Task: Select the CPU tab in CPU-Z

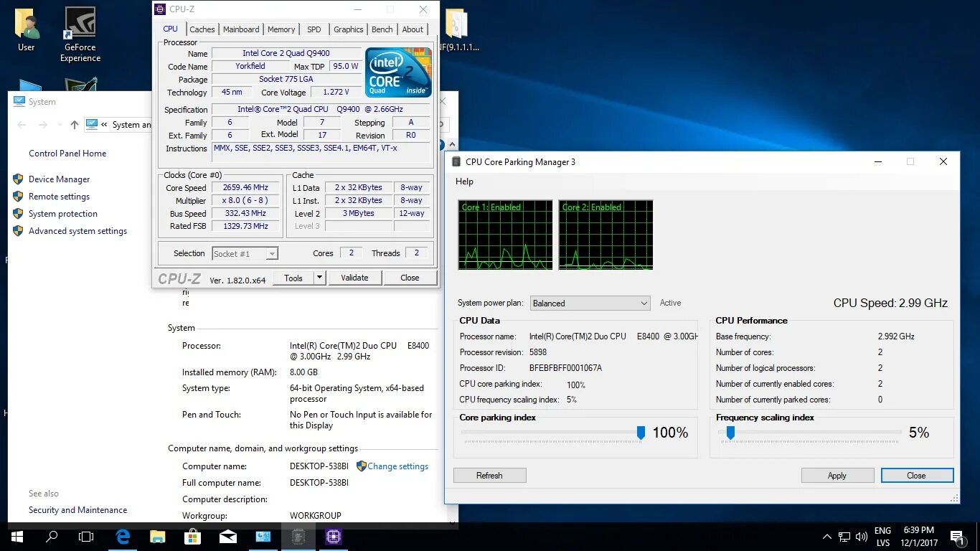Action: pos(170,29)
